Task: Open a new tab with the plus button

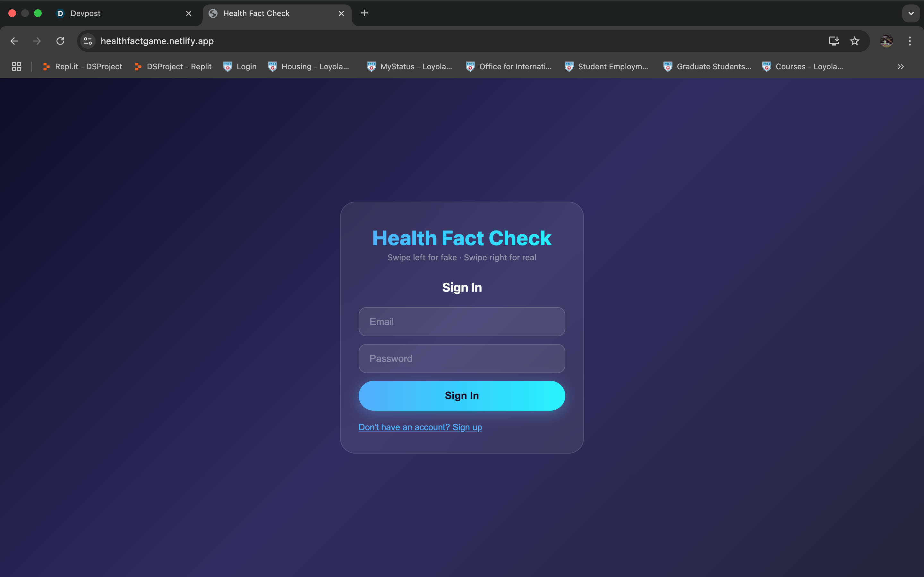Action: tap(364, 13)
